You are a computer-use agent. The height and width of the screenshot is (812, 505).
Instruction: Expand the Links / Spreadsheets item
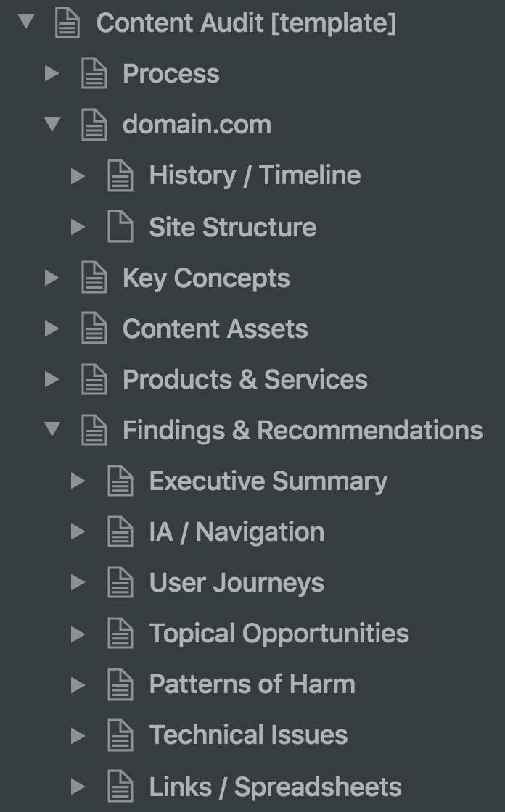[78, 785]
